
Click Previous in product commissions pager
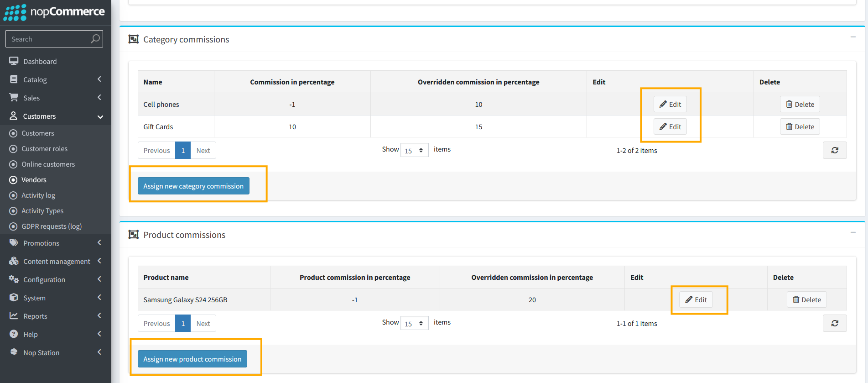[x=156, y=324]
